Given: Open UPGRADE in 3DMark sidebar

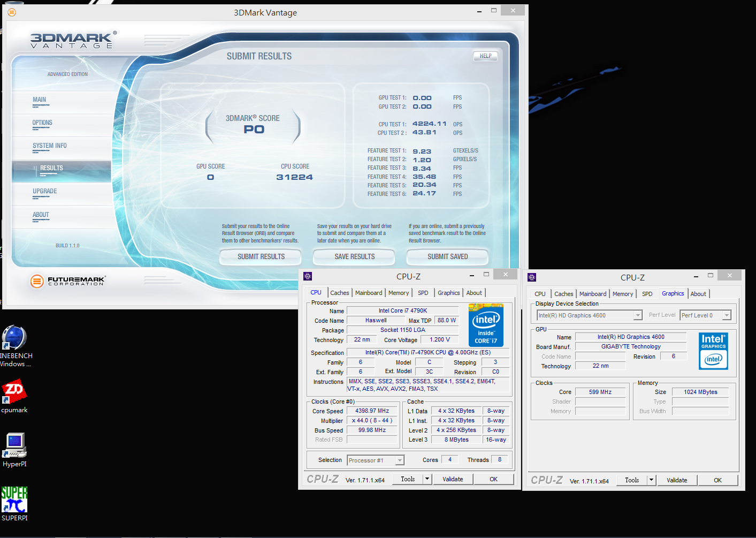Looking at the screenshot, I should coord(62,194).
